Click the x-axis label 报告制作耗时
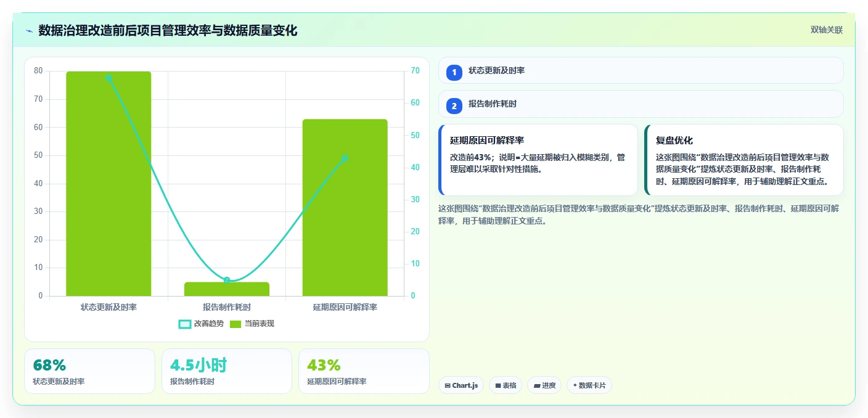The width and height of the screenshot is (868, 418). pos(227,307)
